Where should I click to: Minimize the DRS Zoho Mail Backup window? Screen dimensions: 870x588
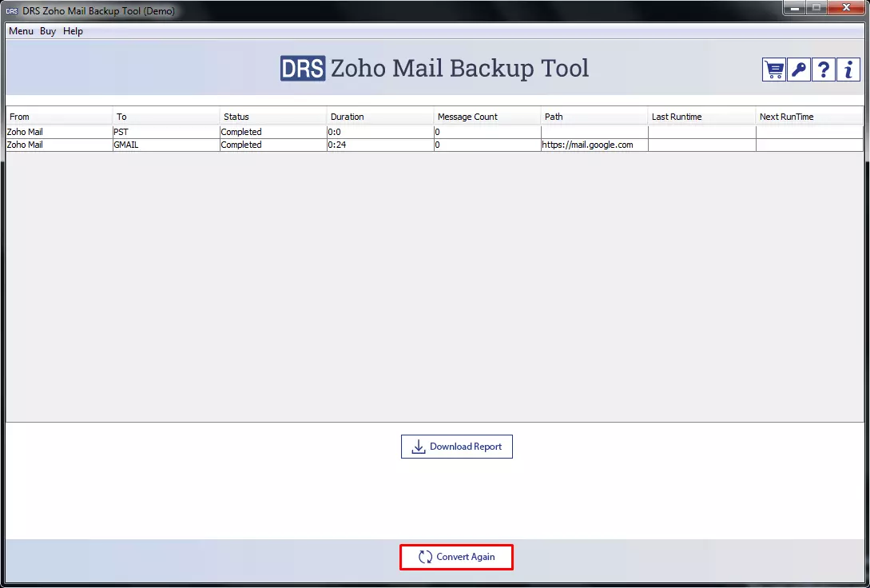795,8
